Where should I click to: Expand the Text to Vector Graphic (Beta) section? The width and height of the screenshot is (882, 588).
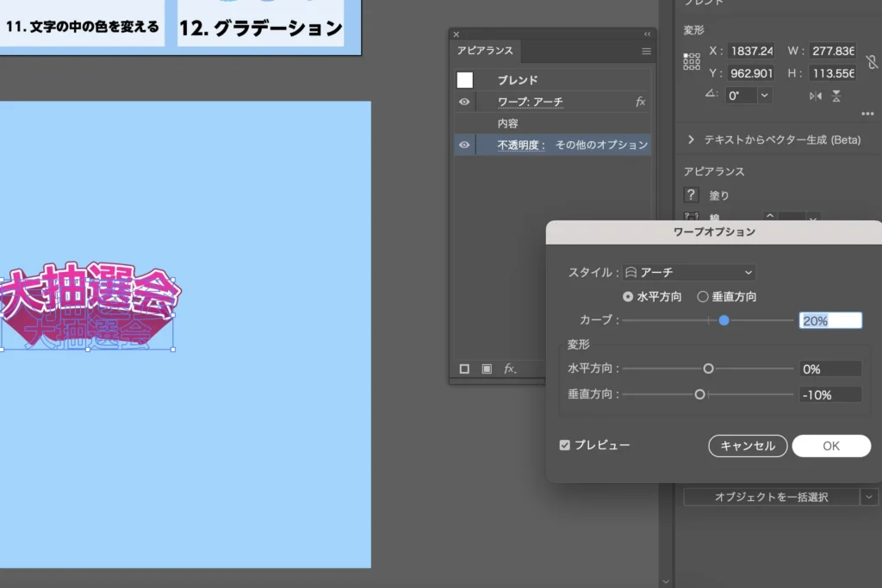coord(691,139)
